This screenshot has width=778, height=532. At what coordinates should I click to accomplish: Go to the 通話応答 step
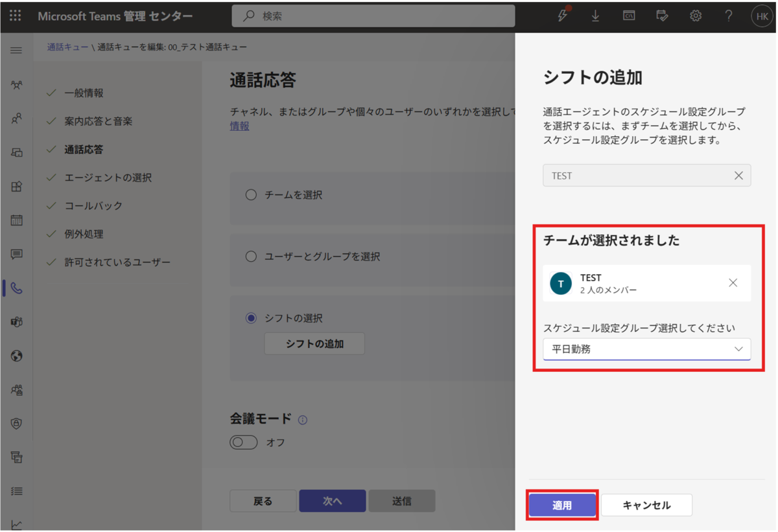coord(84,150)
